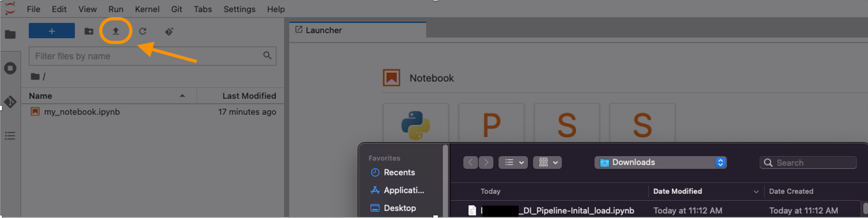Screen dimensions: 868x218
Task: Sort by the Date Modified column header
Action: (677, 192)
